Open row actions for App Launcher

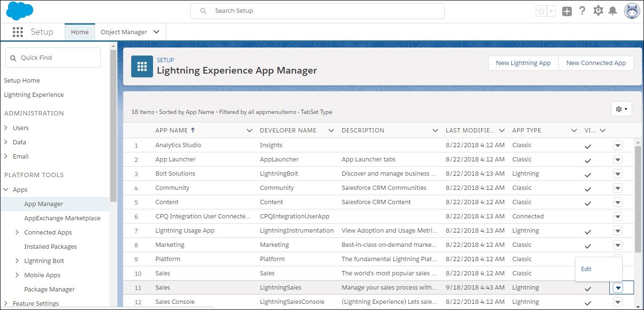coord(617,160)
